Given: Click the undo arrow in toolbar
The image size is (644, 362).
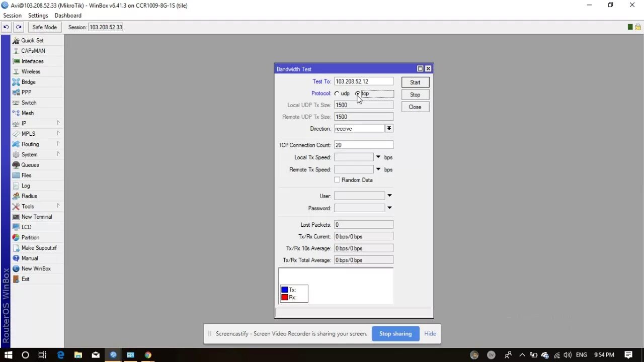Looking at the screenshot, I should coord(6,27).
